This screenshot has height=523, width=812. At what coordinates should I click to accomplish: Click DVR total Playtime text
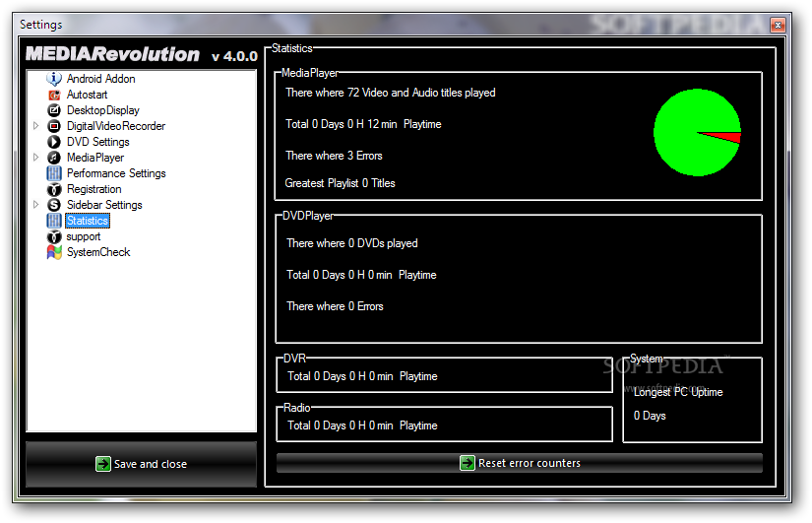pos(362,376)
